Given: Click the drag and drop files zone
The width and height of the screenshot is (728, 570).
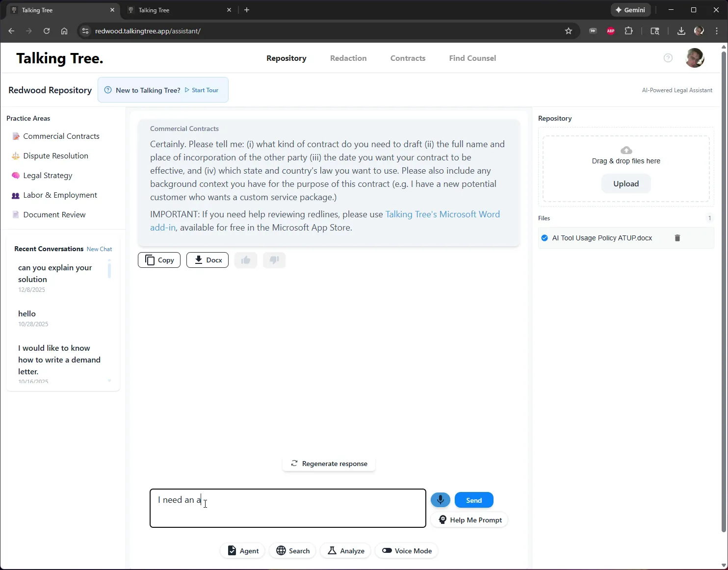Looking at the screenshot, I should click(x=626, y=168).
